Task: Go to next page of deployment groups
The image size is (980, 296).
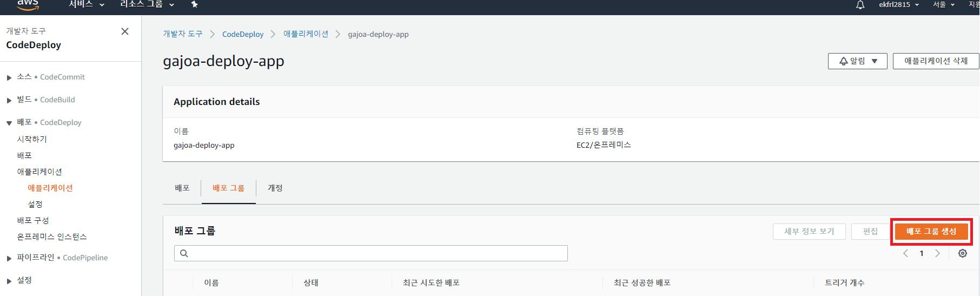Action: point(938,253)
